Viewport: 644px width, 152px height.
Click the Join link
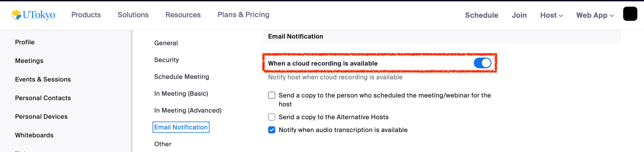(x=519, y=15)
